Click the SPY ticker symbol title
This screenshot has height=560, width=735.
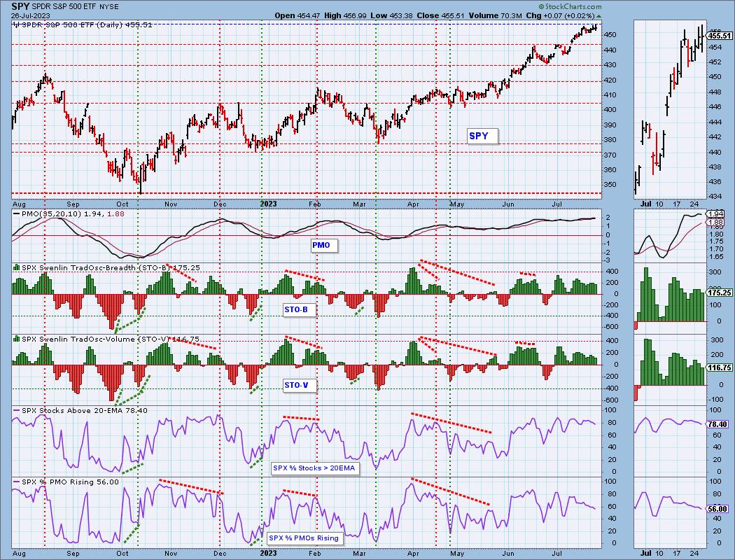[x=20, y=6]
